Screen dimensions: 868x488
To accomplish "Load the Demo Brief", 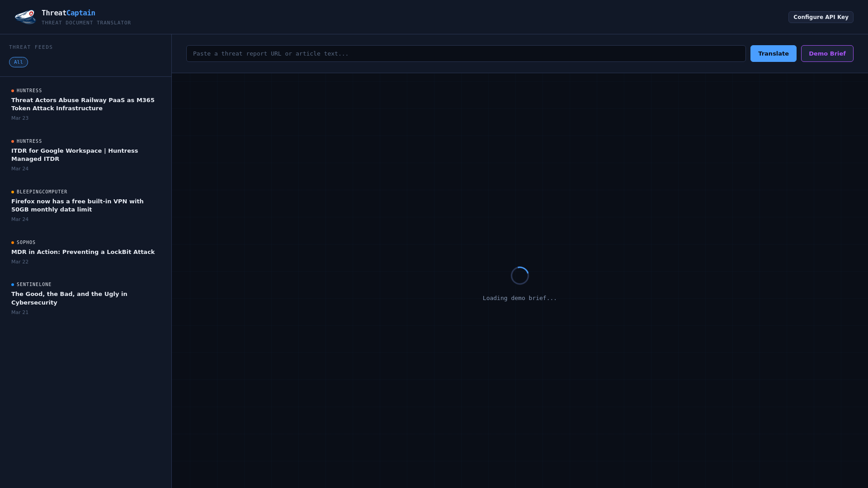I will coord(827,53).
